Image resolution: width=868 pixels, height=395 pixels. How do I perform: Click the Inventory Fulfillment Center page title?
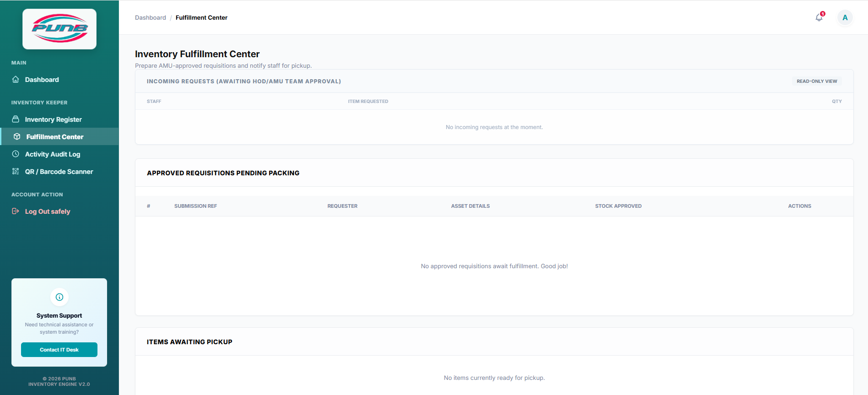click(197, 54)
